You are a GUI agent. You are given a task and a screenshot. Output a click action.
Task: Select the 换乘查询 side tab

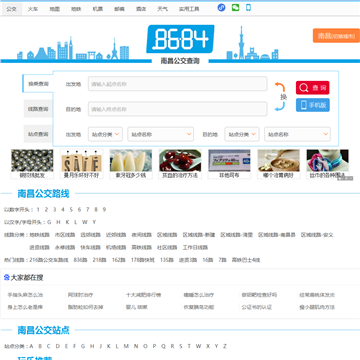pos(38,83)
